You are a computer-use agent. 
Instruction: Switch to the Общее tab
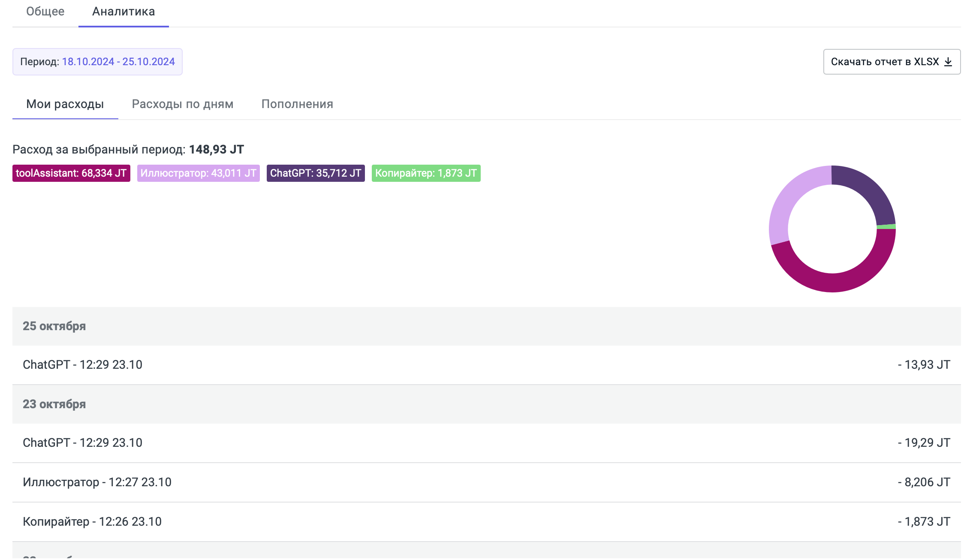pyautogui.click(x=45, y=12)
